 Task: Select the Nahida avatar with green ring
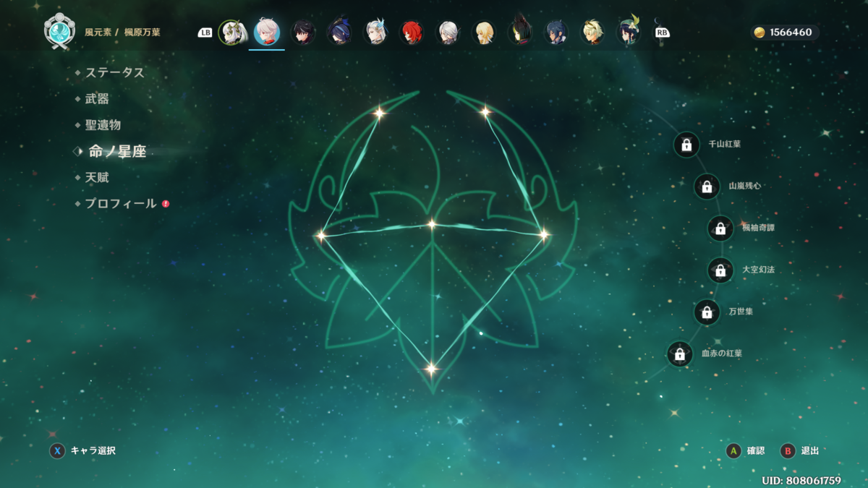(231, 33)
